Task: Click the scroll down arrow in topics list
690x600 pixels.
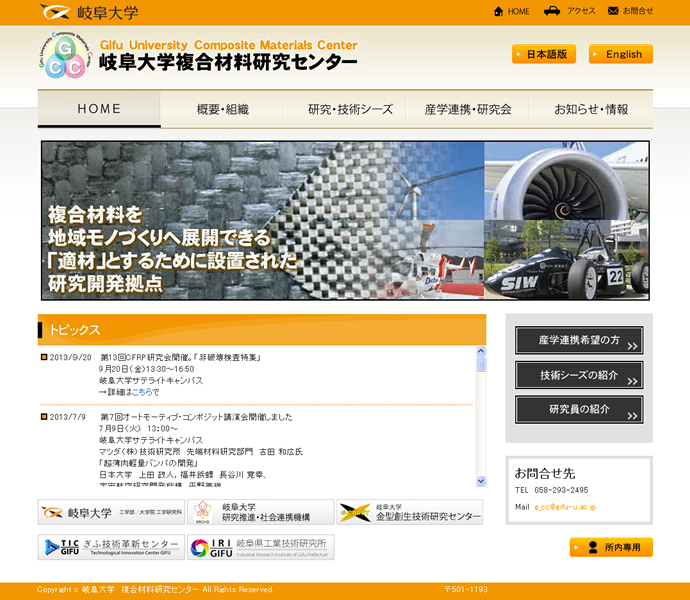Action: pos(481,481)
